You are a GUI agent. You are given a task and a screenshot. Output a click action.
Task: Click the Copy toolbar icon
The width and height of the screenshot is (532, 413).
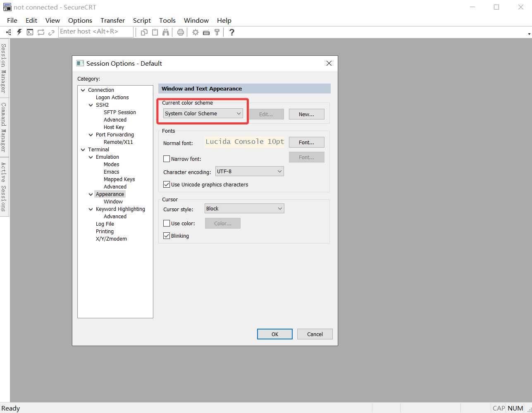coord(144,32)
